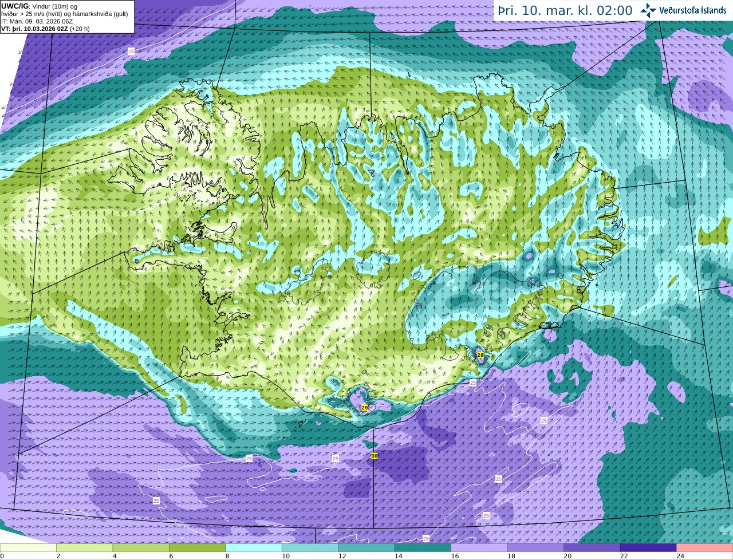Screen dimensions: 733x560
Task: Pick the 22–24 m/s dark indigo legend swatch
Action: click(x=649, y=548)
